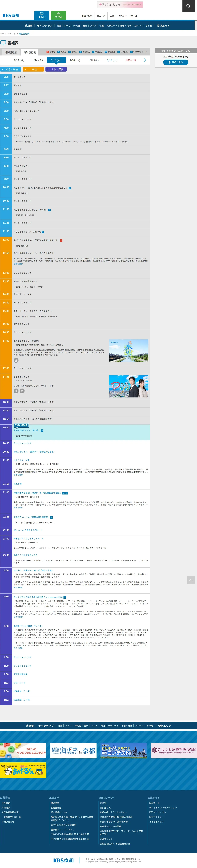
Task: Open the 鬼平犯科帳 #23 program link
Action: [x=27, y=430]
